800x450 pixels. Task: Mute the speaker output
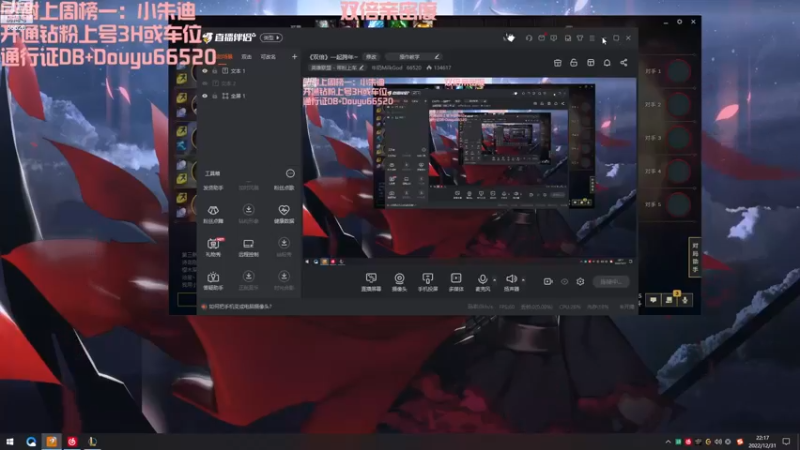pos(511,282)
